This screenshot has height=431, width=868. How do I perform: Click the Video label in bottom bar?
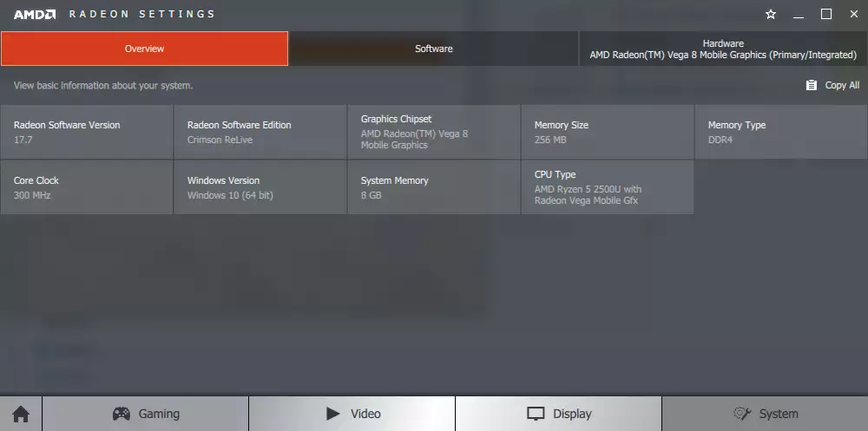365,414
